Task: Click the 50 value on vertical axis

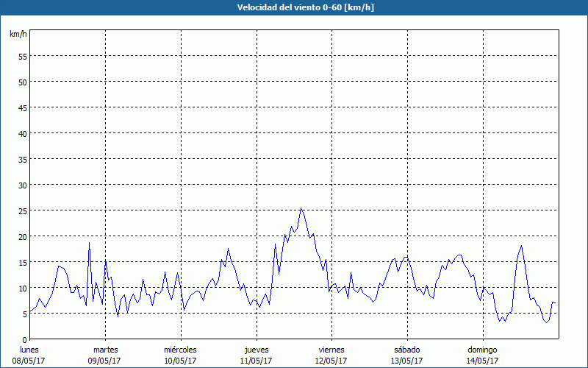Action: click(x=23, y=82)
